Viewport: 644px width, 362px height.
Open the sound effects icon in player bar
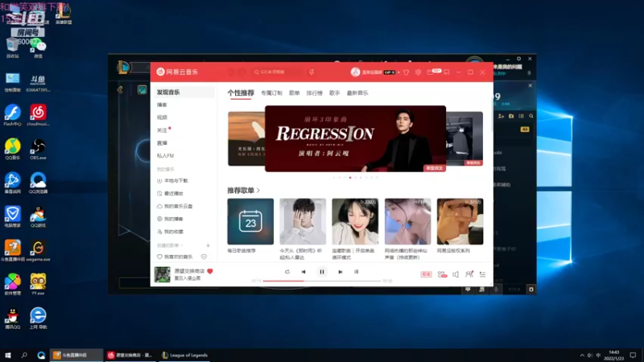point(442,274)
